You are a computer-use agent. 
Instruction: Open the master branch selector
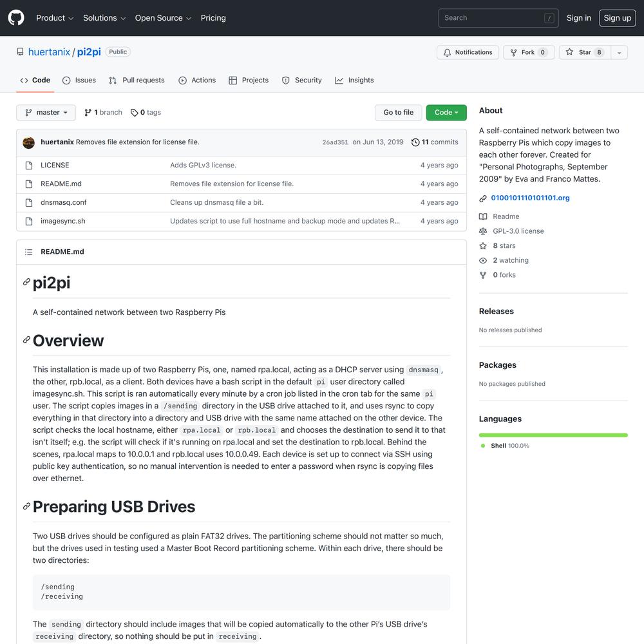click(46, 113)
